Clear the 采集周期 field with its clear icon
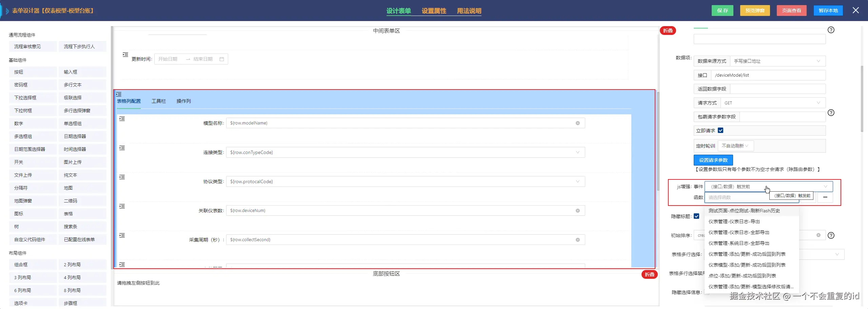This screenshot has height=309, width=868. (578, 240)
